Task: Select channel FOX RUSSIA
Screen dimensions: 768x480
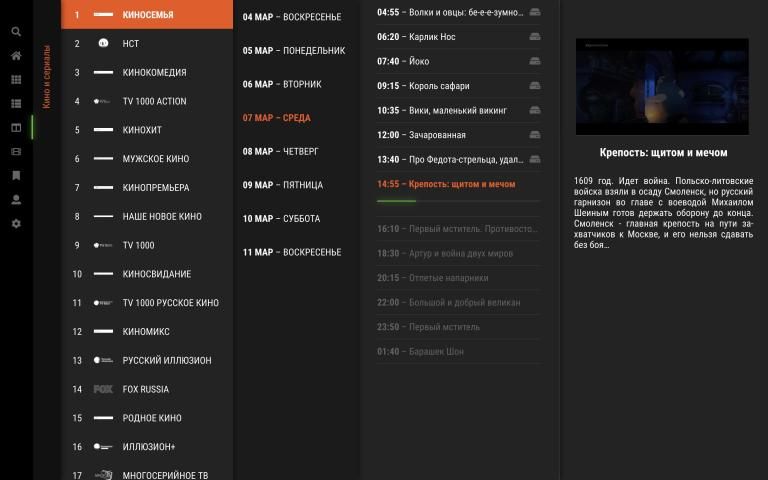Action: pos(145,389)
